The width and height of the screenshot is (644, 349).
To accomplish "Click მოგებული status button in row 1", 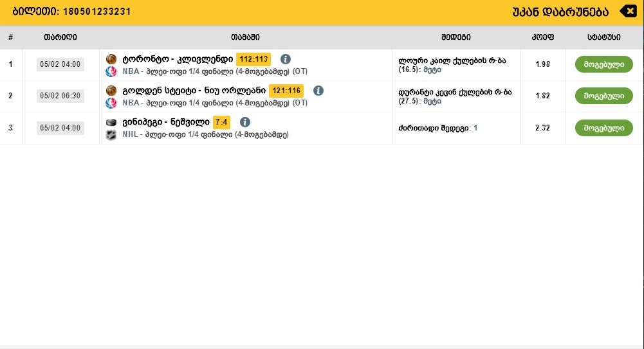I will (603, 64).
